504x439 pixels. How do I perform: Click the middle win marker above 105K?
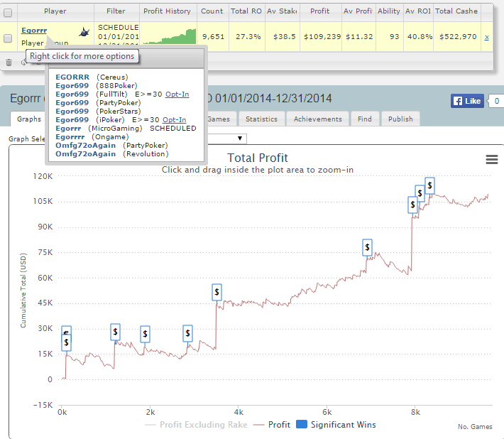coord(420,192)
